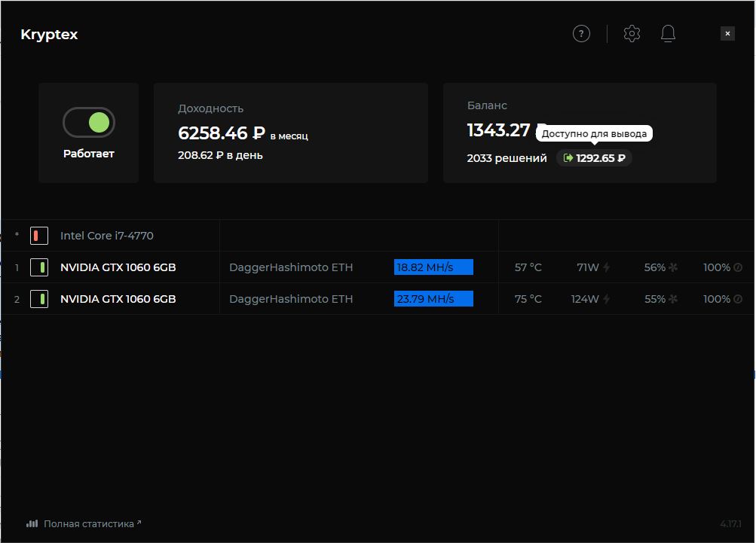
Task: Click the 56% fan speed value
Action: (655, 267)
